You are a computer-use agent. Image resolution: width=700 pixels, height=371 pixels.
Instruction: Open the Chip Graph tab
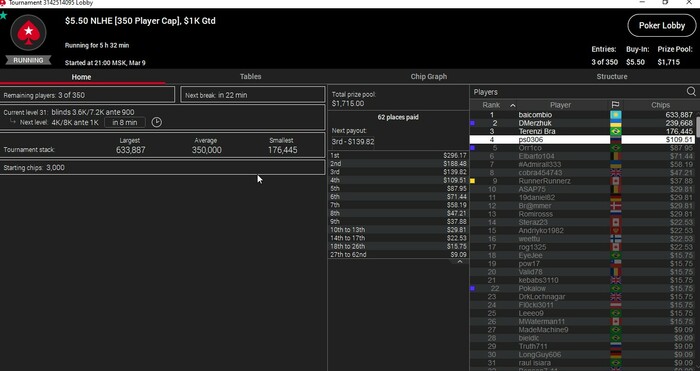[429, 76]
